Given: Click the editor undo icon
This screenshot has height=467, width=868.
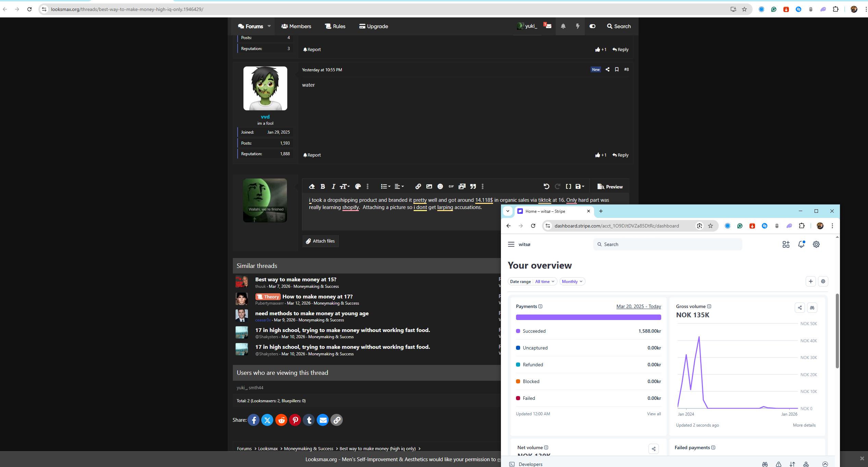Looking at the screenshot, I should [546, 186].
